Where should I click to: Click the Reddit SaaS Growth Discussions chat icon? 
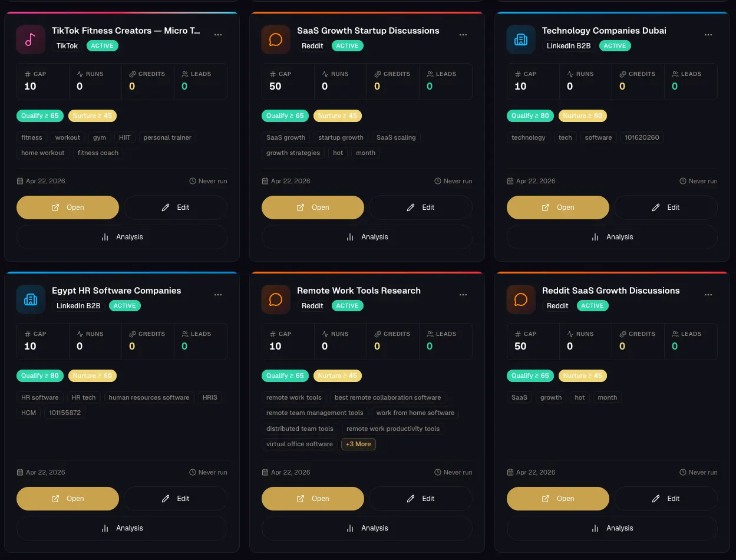tap(521, 299)
